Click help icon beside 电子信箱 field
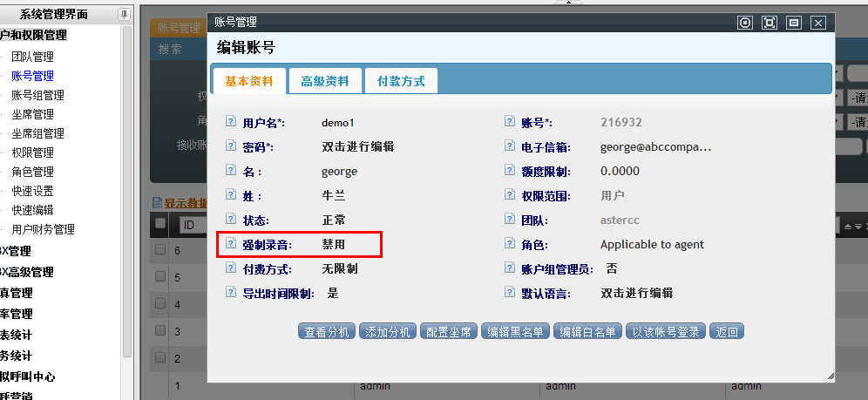 pos(510,147)
